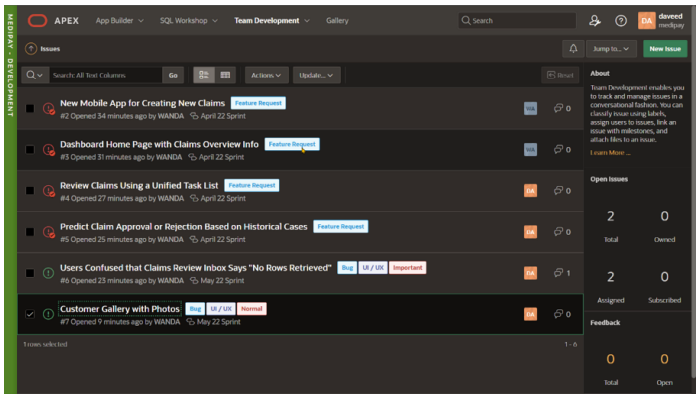Uncheck the Customer Gallery with Photos checkbox

tap(30, 314)
